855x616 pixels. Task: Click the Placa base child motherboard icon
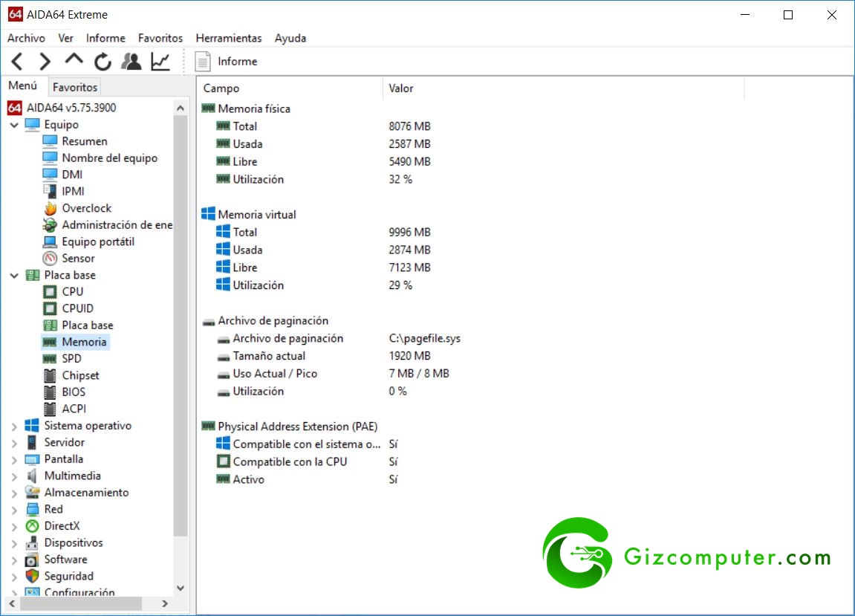point(51,325)
